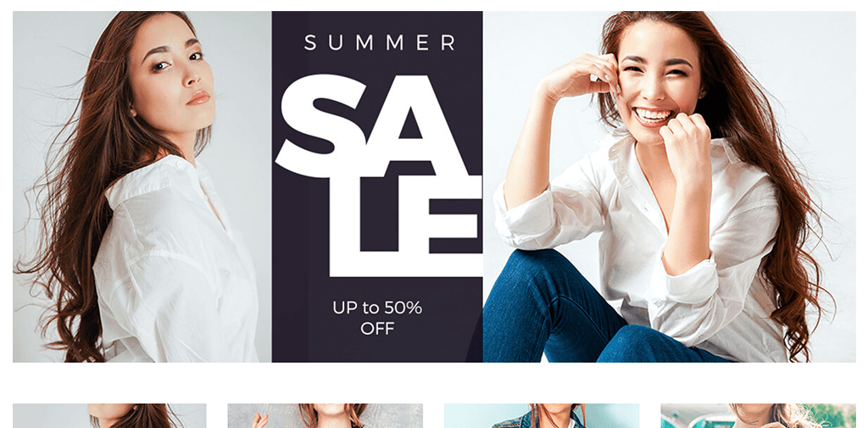
Task: Select the right banner photo of the smiling model
Action: (x=670, y=186)
